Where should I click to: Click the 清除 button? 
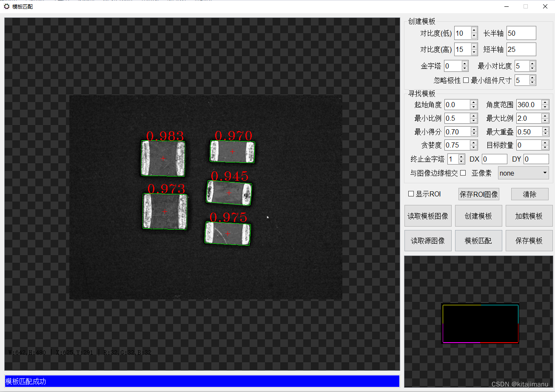click(x=529, y=194)
